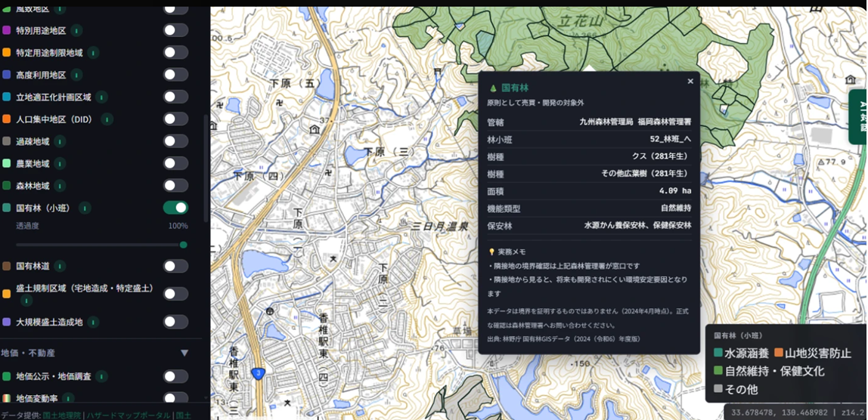868x420 pixels.
Task: Enable 地価公示・地価調査 layer
Action: (x=175, y=376)
